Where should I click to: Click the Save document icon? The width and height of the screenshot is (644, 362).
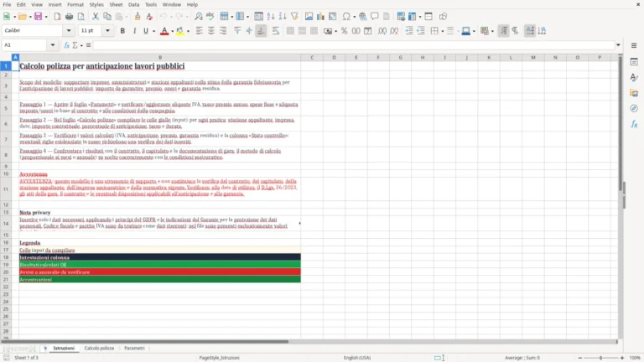[38, 17]
